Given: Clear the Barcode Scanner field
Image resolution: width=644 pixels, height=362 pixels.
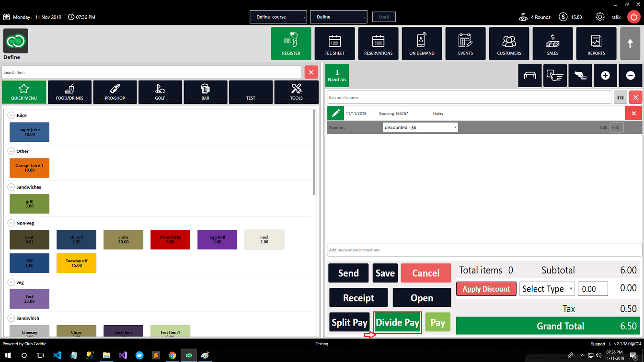Looking at the screenshot, I should pyautogui.click(x=635, y=97).
